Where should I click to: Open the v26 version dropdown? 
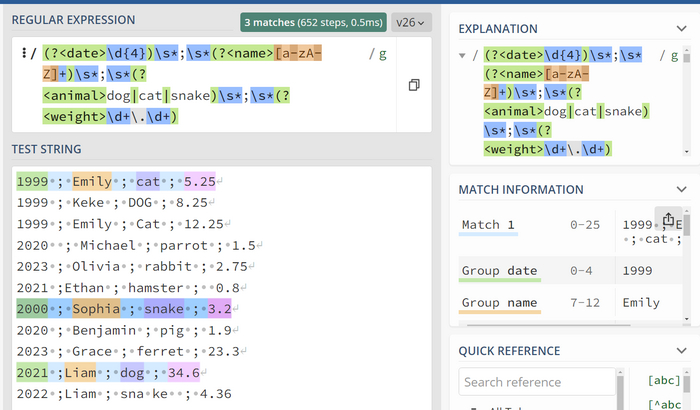coord(410,21)
